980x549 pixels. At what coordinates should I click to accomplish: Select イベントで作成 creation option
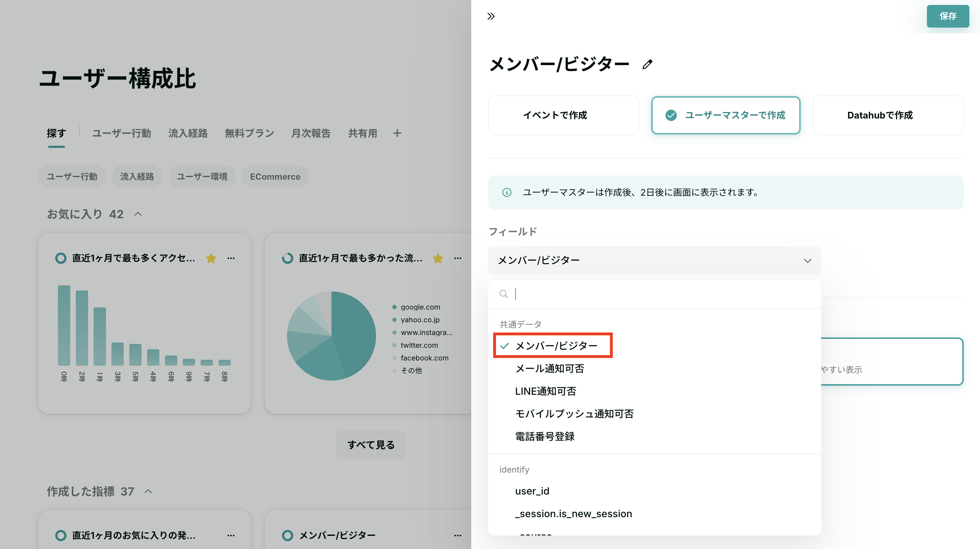[564, 115]
